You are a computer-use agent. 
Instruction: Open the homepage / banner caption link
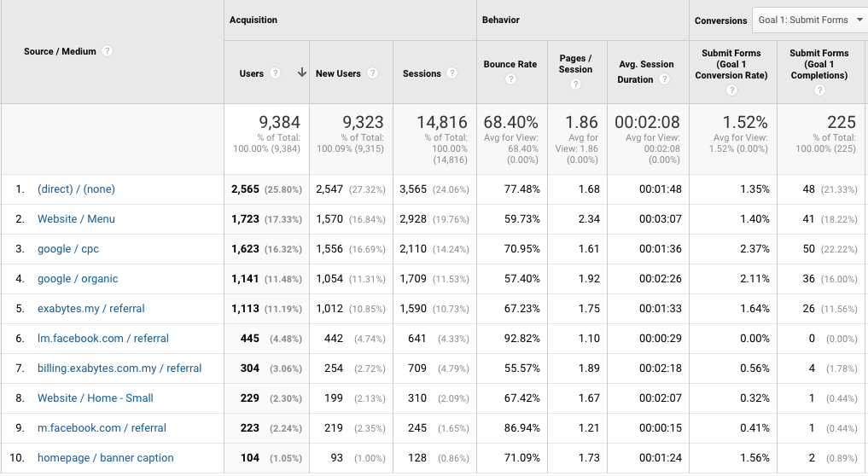point(106,458)
